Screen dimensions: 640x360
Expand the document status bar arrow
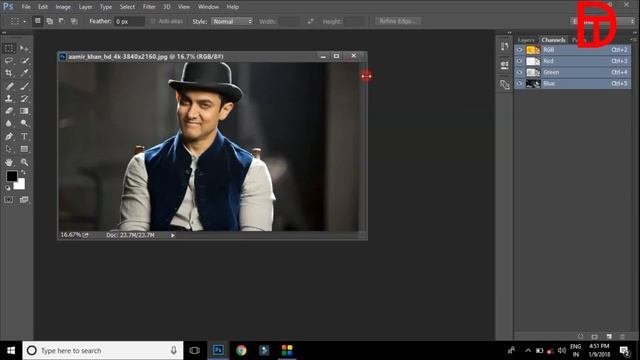[x=173, y=235]
